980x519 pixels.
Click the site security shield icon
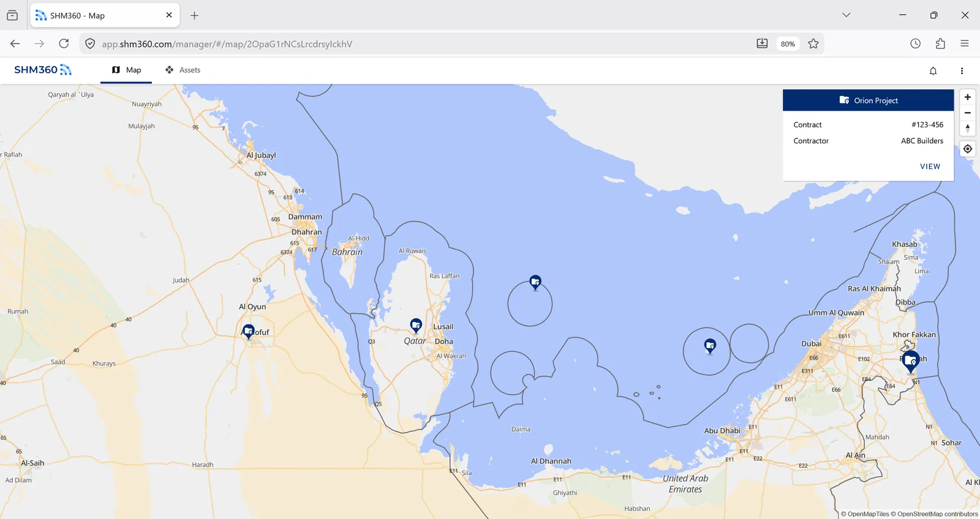[90, 44]
